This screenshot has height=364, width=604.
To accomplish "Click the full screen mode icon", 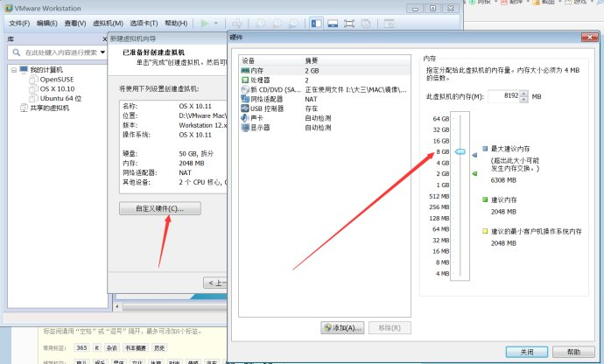I will point(349,24).
